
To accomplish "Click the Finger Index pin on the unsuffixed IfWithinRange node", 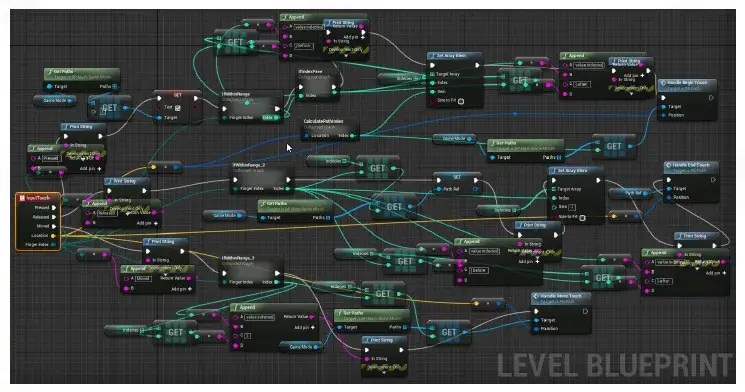I will pos(225,117).
